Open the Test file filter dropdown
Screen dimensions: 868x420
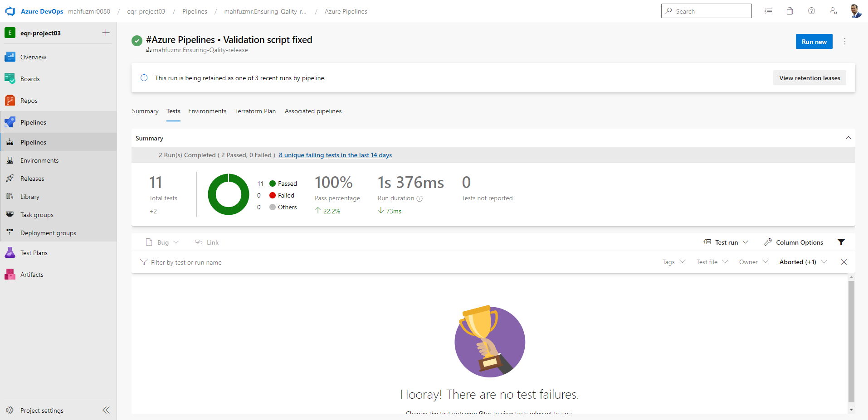712,262
